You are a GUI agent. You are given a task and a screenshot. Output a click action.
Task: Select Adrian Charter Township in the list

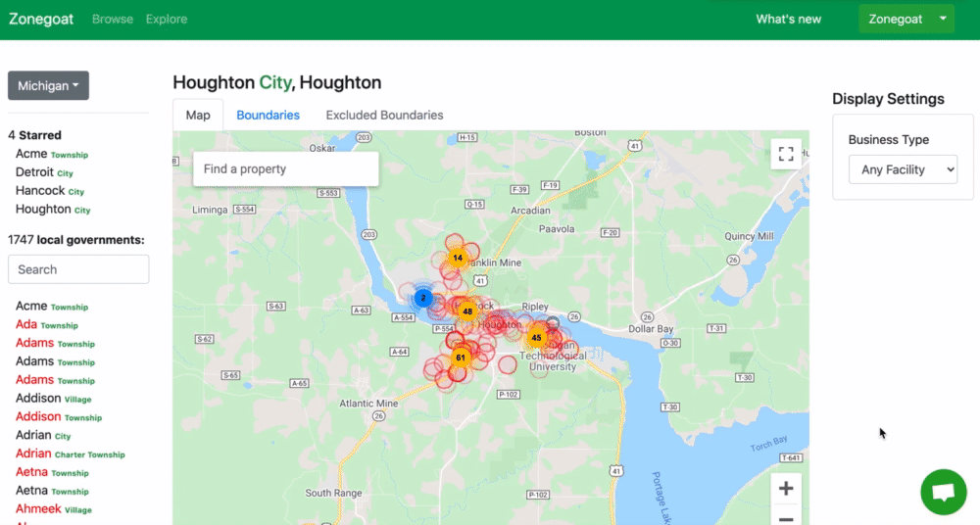(x=70, y=453)
